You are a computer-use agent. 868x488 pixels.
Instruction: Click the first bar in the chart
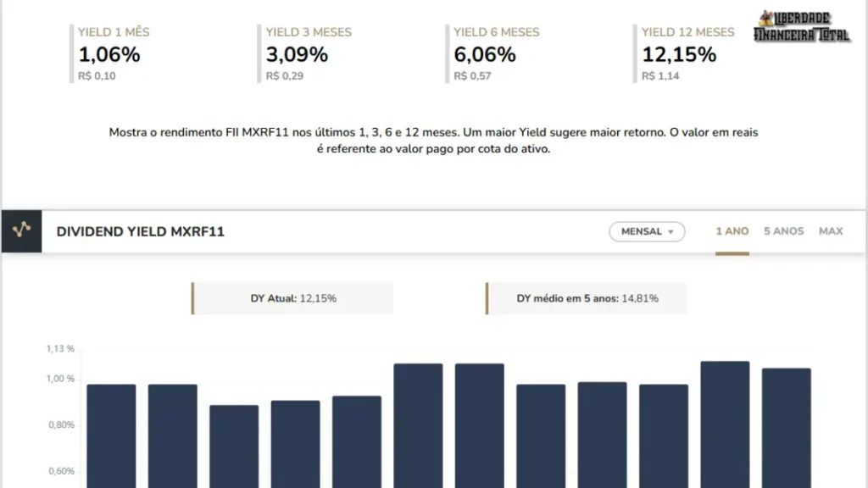(111, 436)
